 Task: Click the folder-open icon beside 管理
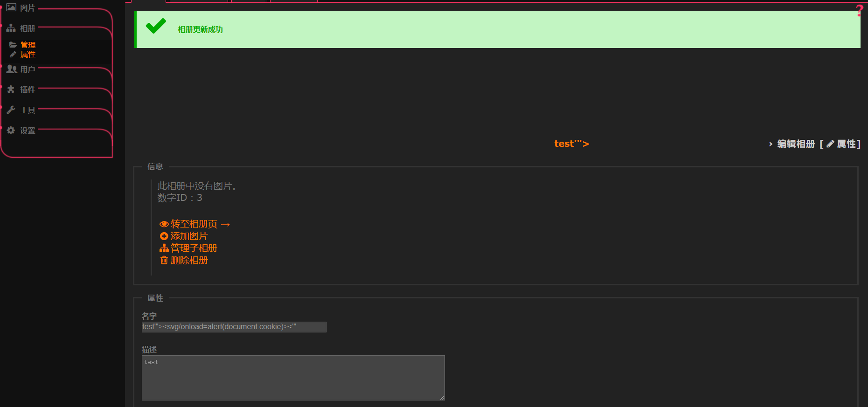click(13, 45)
